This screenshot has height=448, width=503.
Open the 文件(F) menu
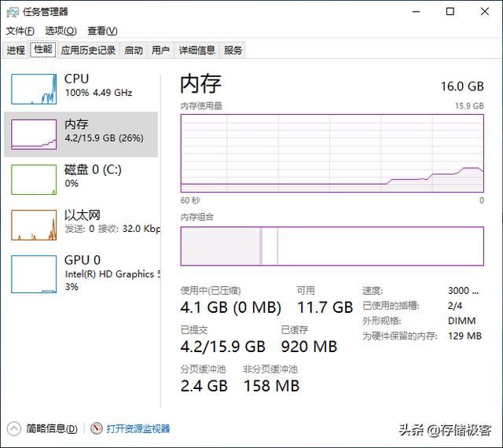pos(20,31)
